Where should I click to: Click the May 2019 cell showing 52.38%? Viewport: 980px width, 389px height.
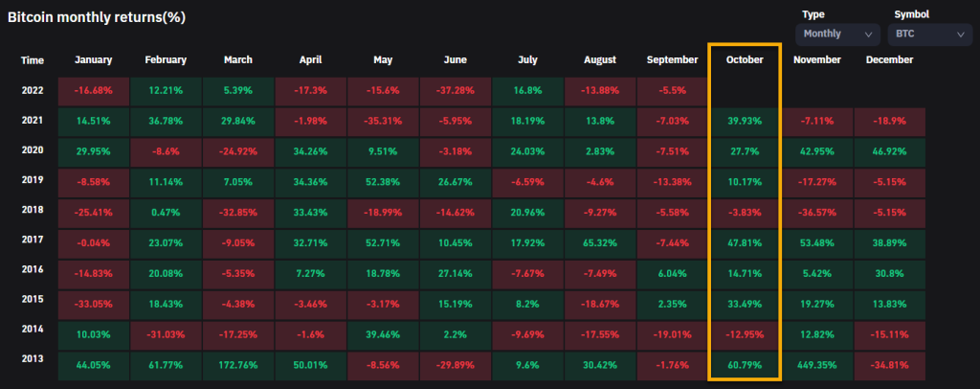pos(383,182)
